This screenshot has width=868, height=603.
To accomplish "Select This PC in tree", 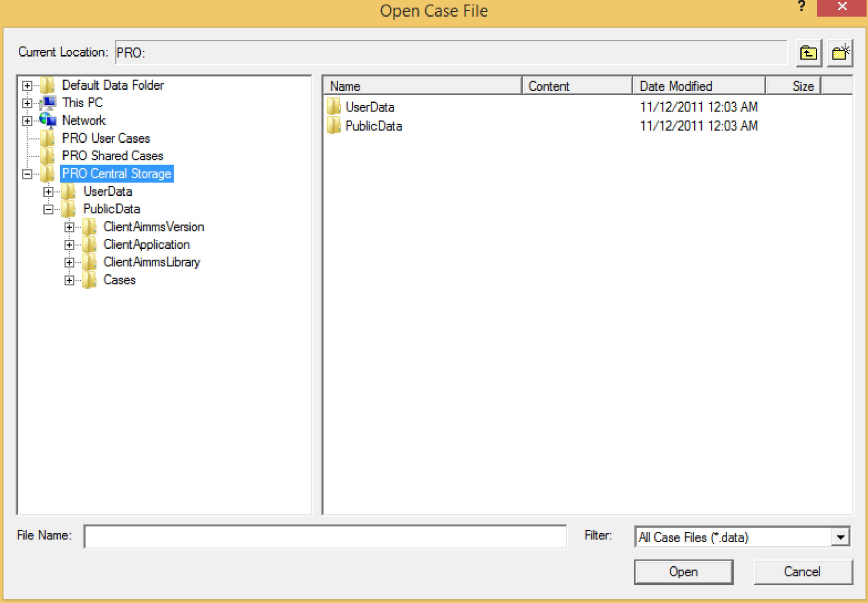I will [x=82, y=103].
